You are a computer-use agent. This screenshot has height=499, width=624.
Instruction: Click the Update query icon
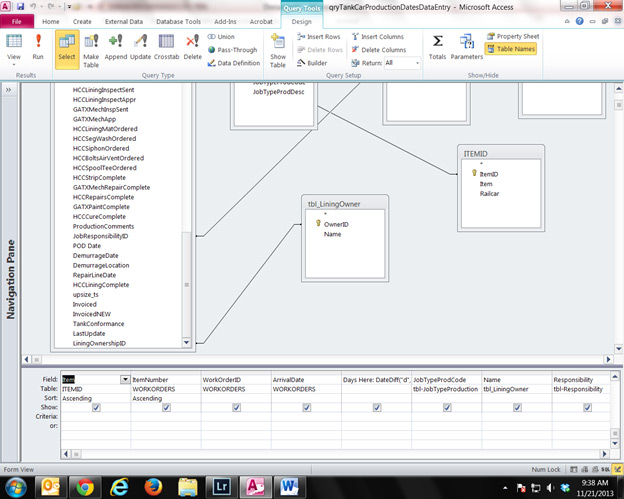[141, 46]
